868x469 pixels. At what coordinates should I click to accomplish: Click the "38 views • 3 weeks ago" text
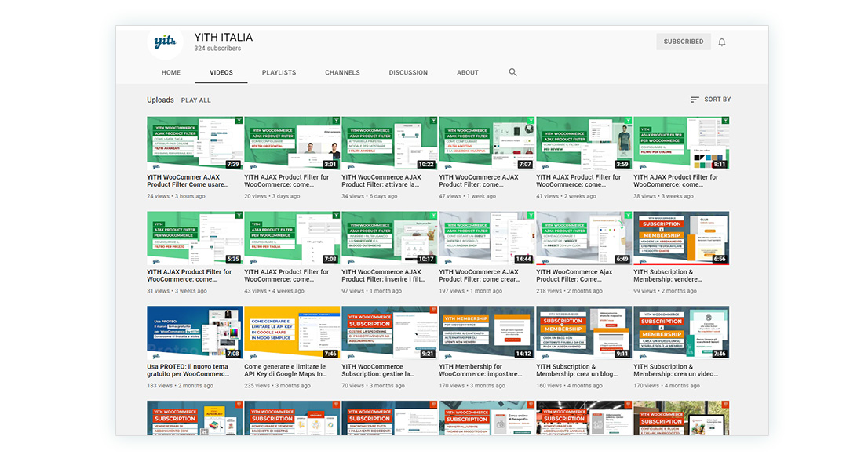click(x=664, y=196)
